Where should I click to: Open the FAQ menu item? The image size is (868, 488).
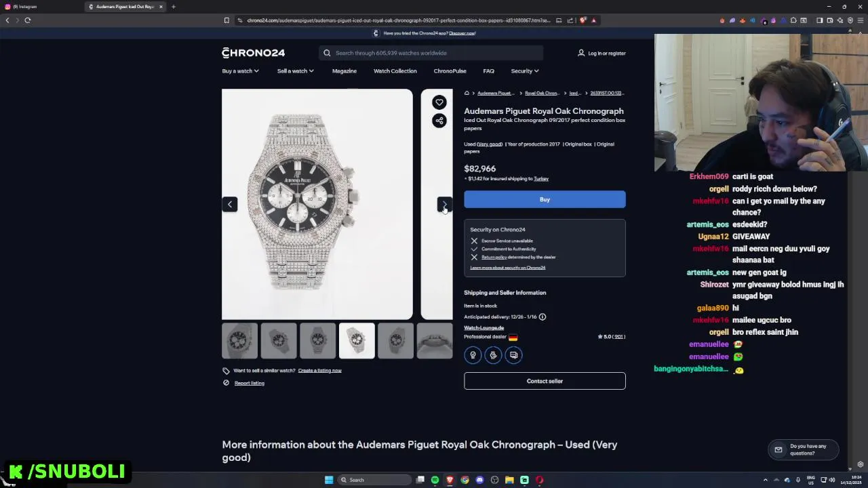pyautogui.click(x=488, y=71)
